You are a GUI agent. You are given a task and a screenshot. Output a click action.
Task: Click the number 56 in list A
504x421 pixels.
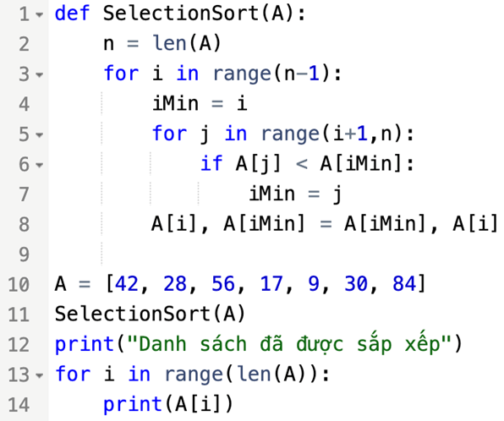tap(223, 284)
